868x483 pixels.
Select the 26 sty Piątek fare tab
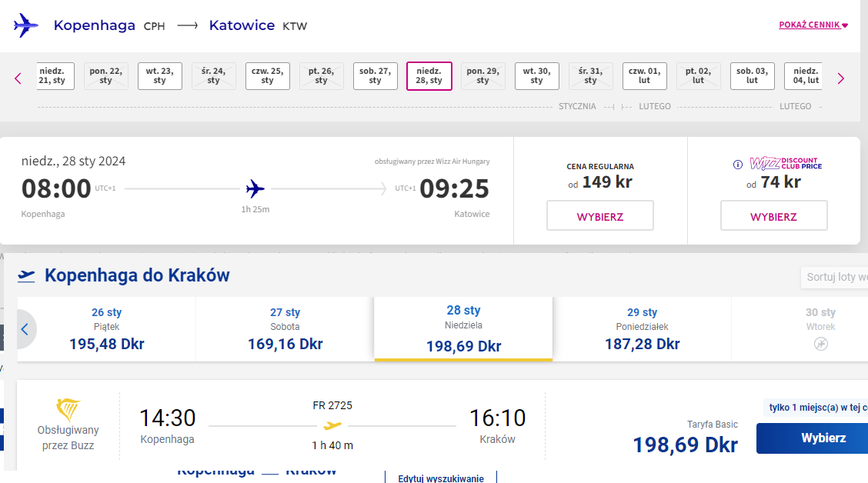[x=106, y=329]
